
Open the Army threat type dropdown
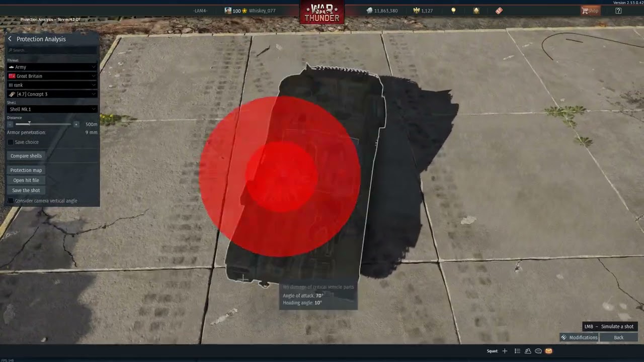pos(52,67)
